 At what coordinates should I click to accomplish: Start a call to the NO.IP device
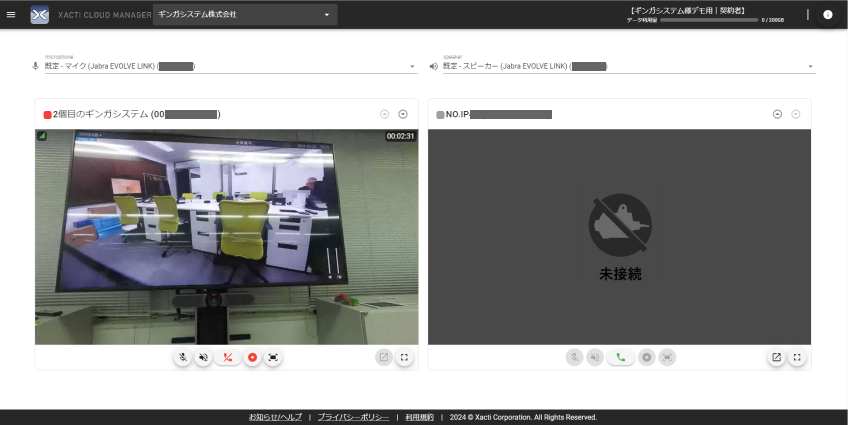620,357
